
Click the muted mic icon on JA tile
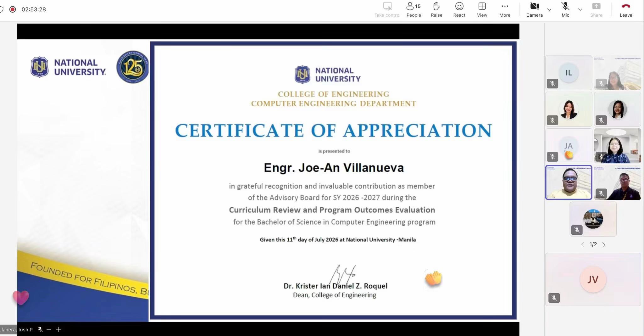click(x=552, y=157)
